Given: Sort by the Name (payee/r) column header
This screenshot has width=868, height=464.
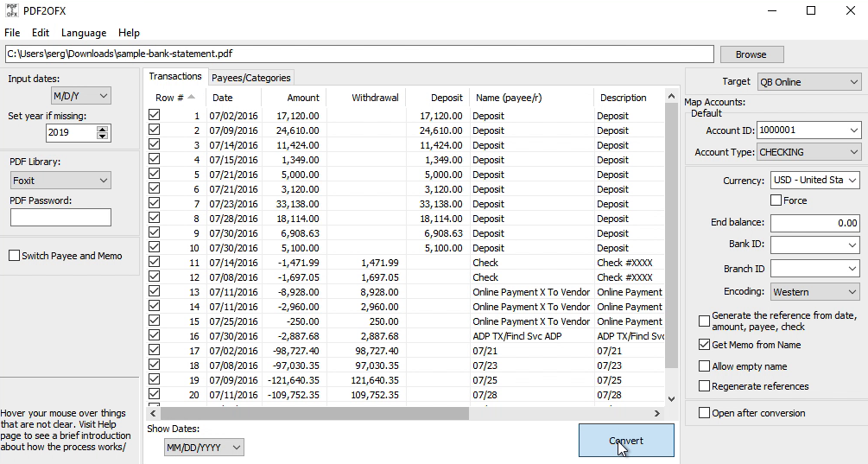Looking at the screenshot, I should [x=531, y=98].
